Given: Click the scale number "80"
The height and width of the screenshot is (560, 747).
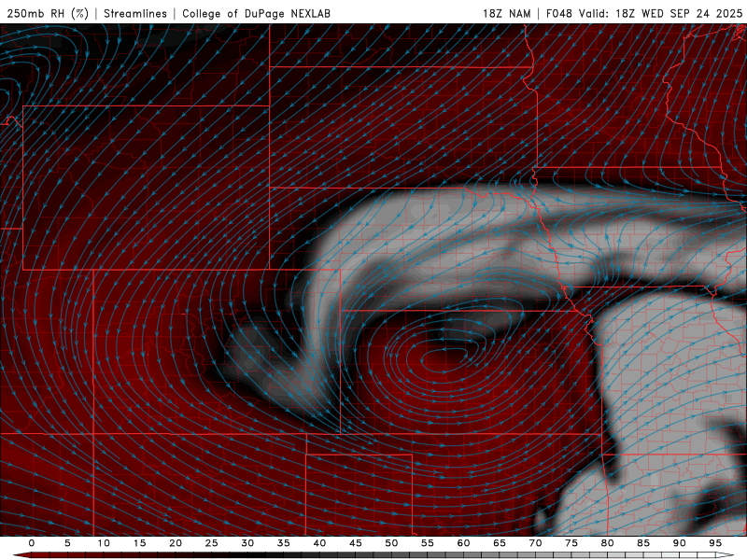Looking at the screenshot, I should click(607, 543).
